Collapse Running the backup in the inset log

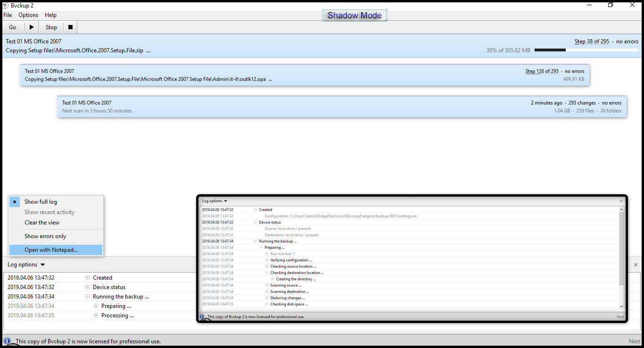click(255, 241)
